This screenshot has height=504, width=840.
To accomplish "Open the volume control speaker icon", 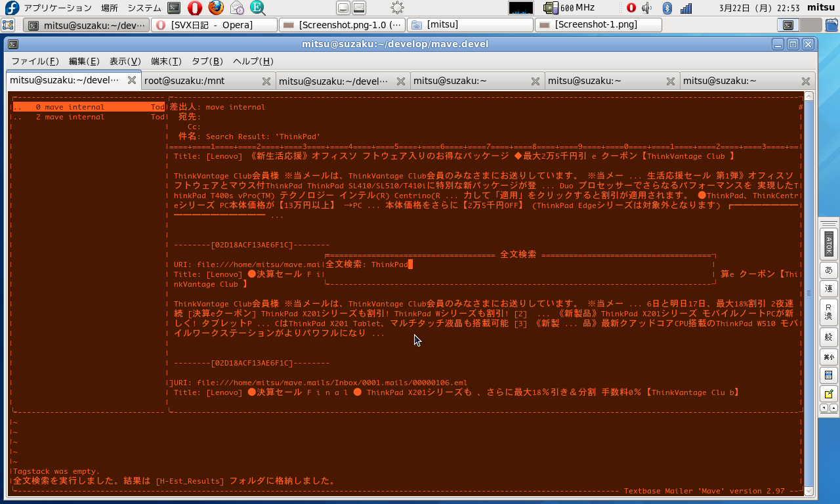I will [648, 8].
